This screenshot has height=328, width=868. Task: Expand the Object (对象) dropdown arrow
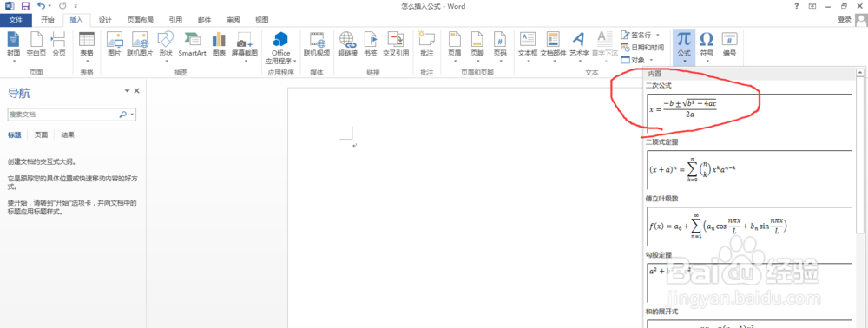pos(651,60)
